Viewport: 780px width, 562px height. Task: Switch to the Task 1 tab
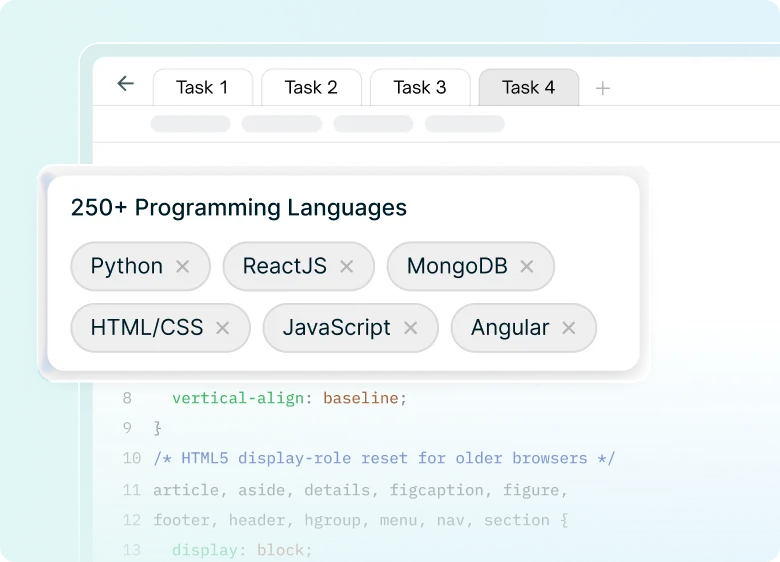202,88
